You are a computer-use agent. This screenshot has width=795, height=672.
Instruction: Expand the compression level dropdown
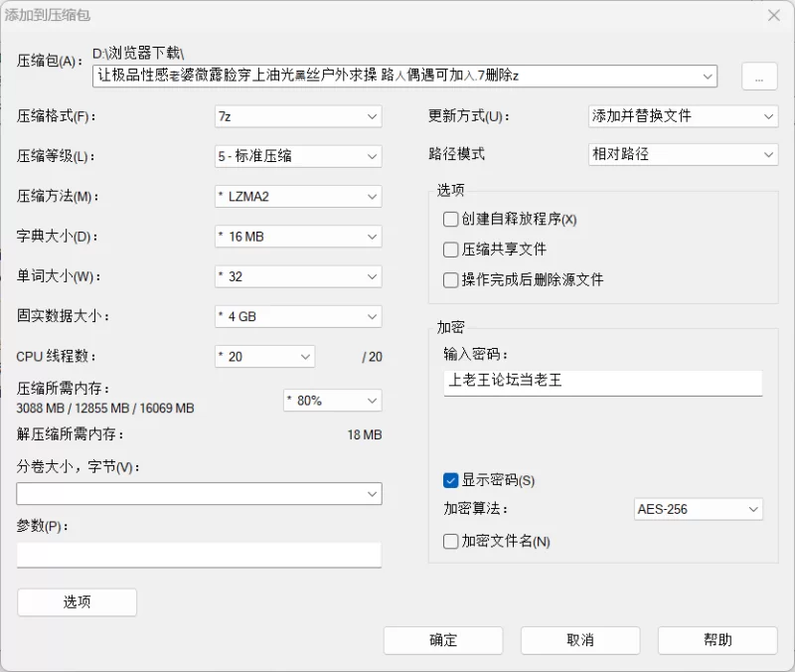point(298,156)
